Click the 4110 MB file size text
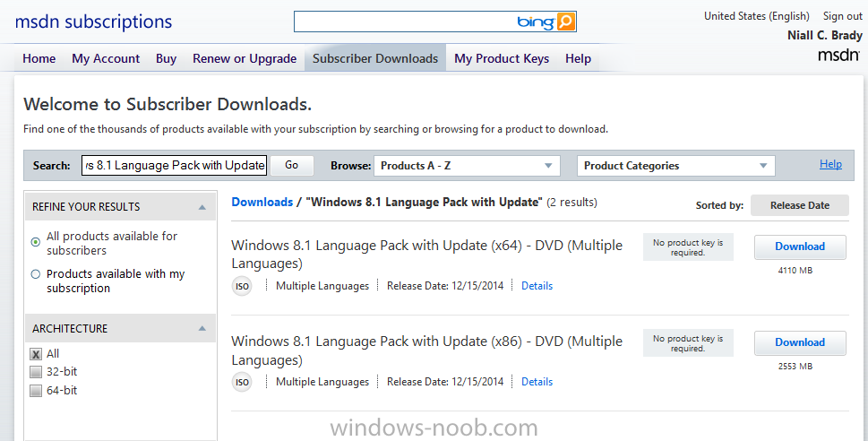 point(795,271)
